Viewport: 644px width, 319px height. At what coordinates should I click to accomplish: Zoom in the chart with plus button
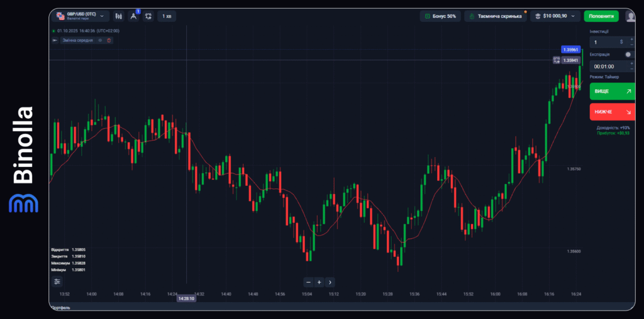click(319, 282)
